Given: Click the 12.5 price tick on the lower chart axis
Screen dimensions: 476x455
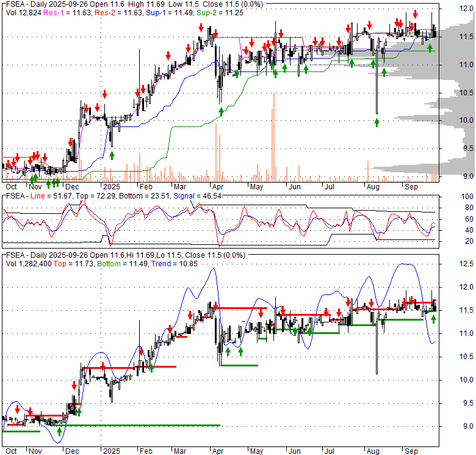Looking at the screenshot, I should 466,264.
